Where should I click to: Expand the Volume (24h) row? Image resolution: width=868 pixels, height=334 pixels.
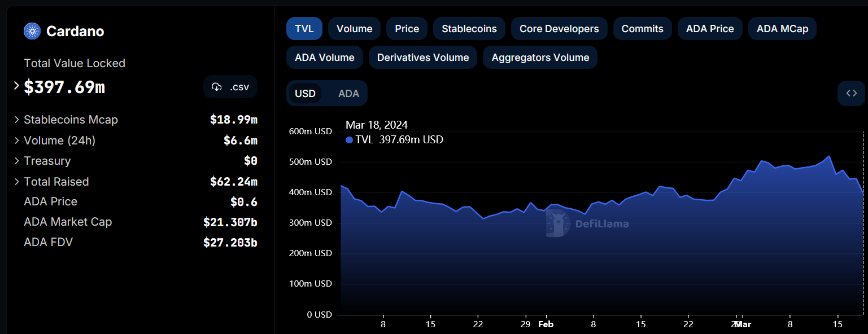[x=17, y=140]
